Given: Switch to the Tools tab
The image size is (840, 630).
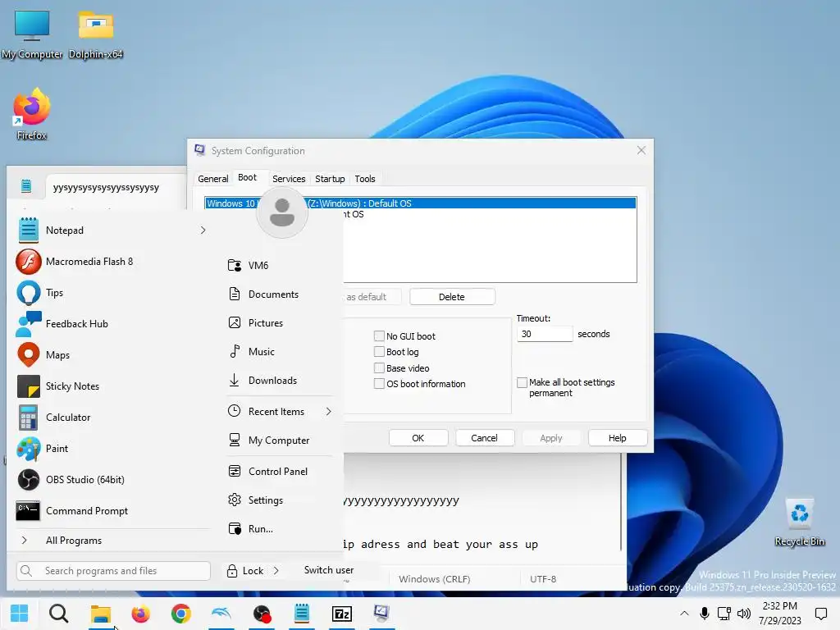Looking at the screenshot, I should [365, 179].
